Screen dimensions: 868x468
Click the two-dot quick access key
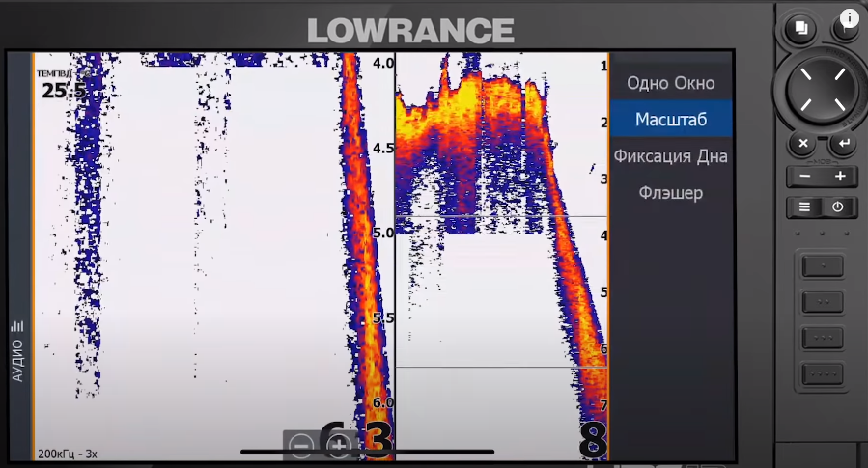(x=823, y=302)
